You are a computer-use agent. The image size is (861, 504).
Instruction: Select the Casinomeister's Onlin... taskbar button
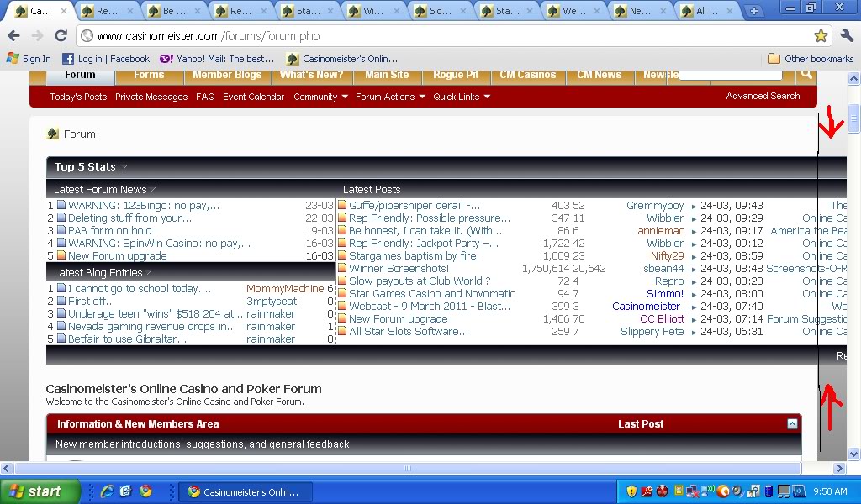point(246,492)
